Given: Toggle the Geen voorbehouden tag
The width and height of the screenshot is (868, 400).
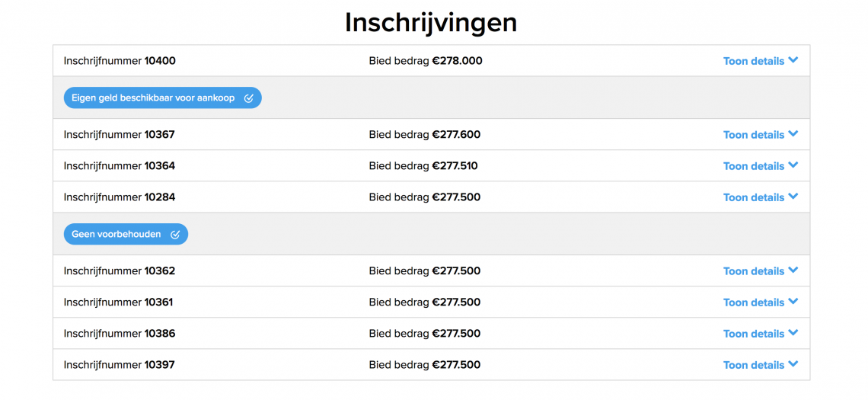Looking at the screenshot, I should coord(126,235).
